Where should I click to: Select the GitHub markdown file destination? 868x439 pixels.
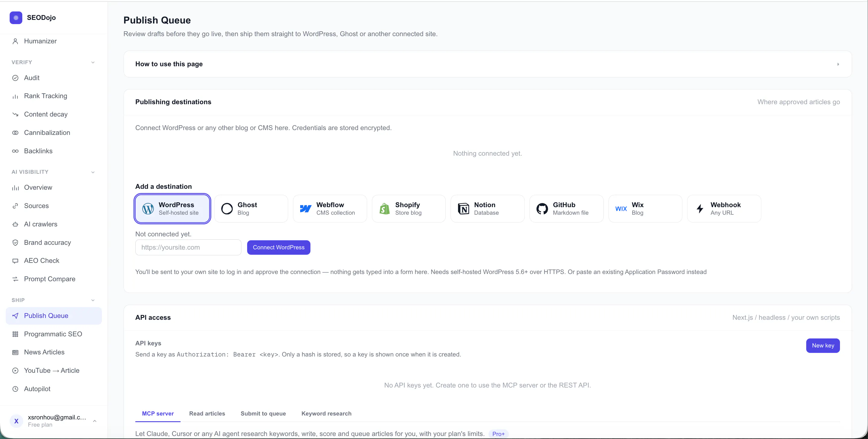(566, 209)
